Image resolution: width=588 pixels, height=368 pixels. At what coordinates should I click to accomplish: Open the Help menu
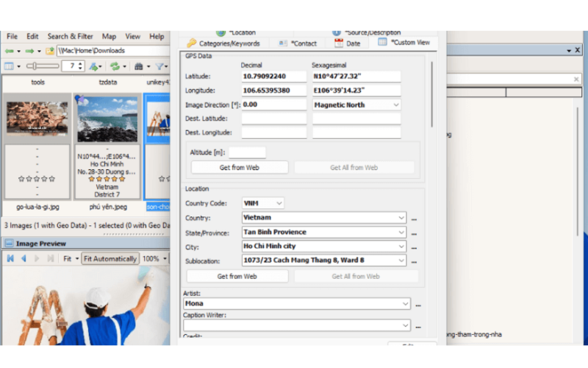tap(157, 36)
